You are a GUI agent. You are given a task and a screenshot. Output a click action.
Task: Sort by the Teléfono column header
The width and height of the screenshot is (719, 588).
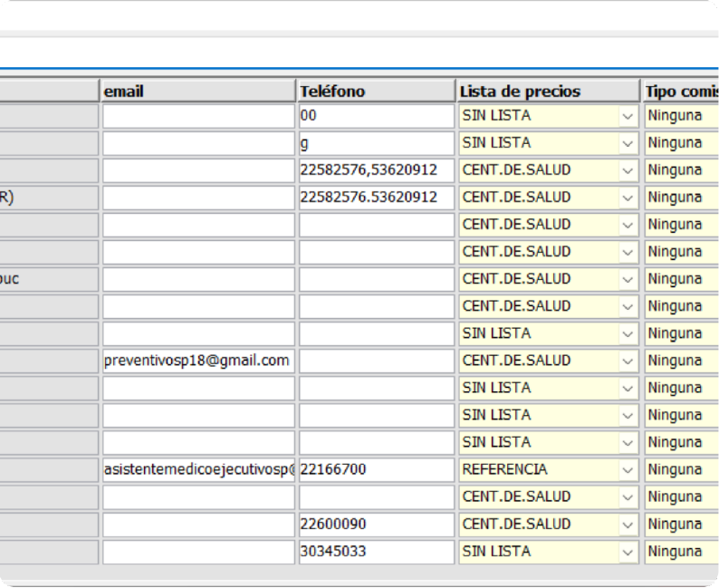click(x=376, y=91)
